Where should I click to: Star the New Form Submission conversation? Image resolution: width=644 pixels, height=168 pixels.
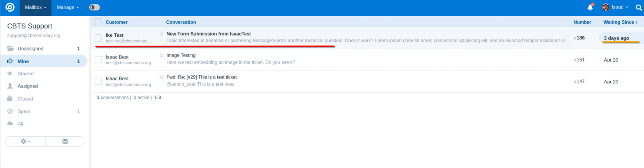coord(161,34)
